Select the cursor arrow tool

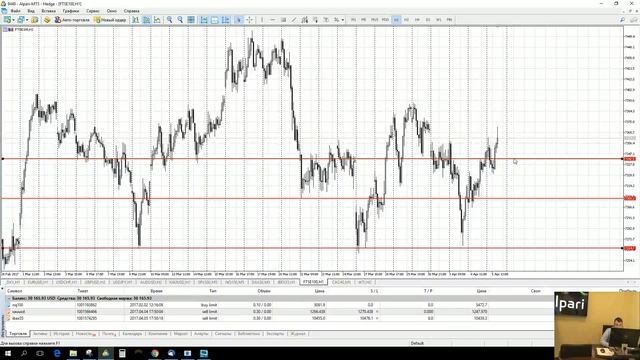tap(239, 20)
